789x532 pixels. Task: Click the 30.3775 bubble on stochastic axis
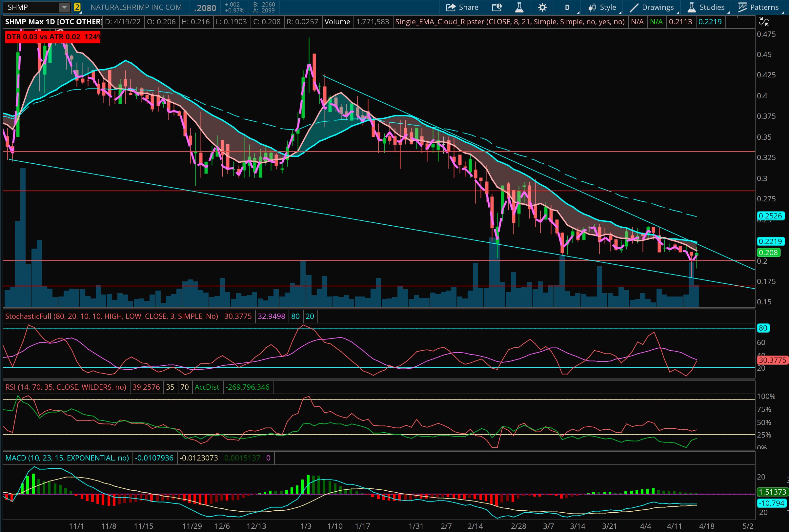pos(772,360)
